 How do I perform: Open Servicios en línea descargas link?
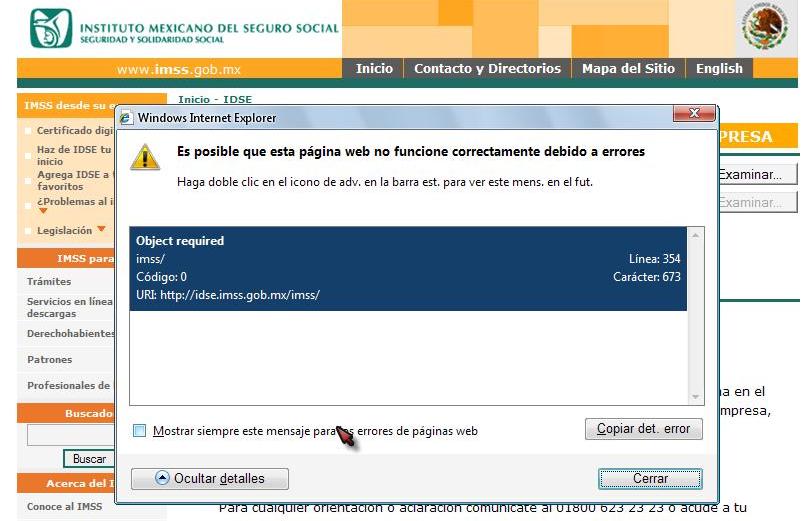coord(70,307)
